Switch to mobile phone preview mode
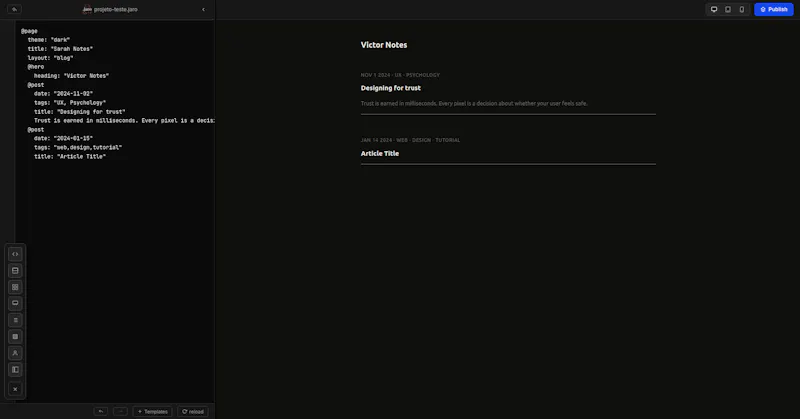 [742, 9]
